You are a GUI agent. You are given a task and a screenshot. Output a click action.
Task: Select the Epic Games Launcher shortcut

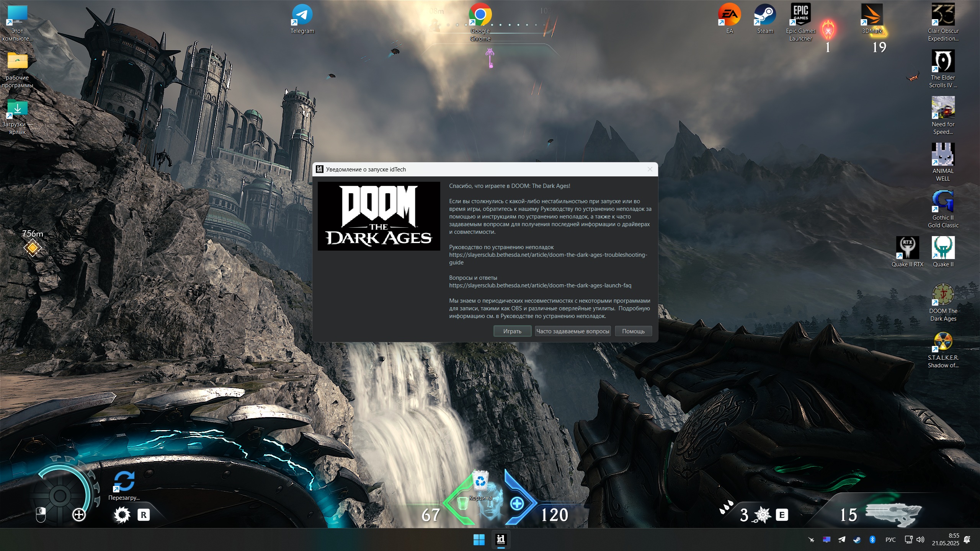click(800, 23)
